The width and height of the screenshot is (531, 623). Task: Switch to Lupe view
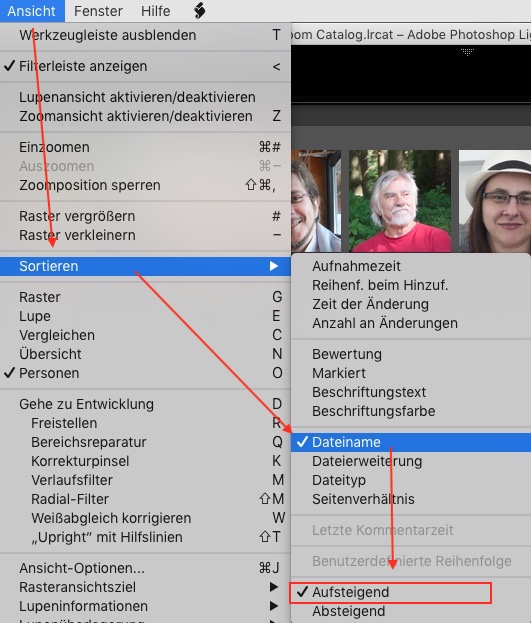[145, 316]
